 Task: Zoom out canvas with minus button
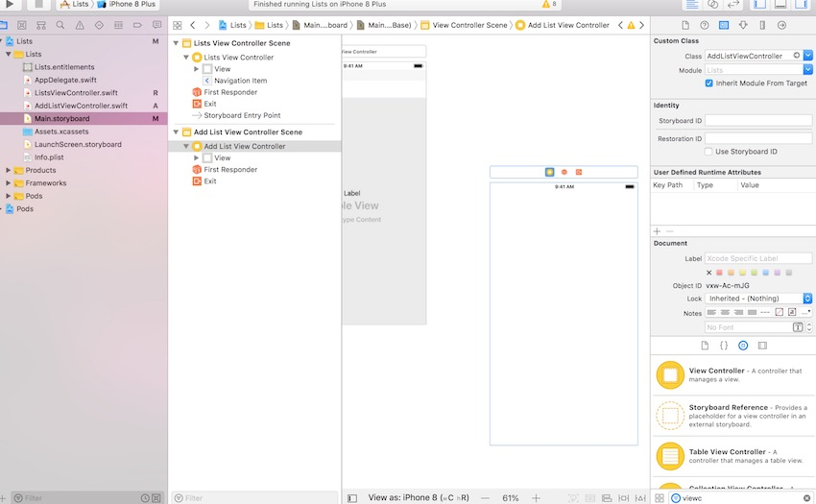click(x=485, y=498)
